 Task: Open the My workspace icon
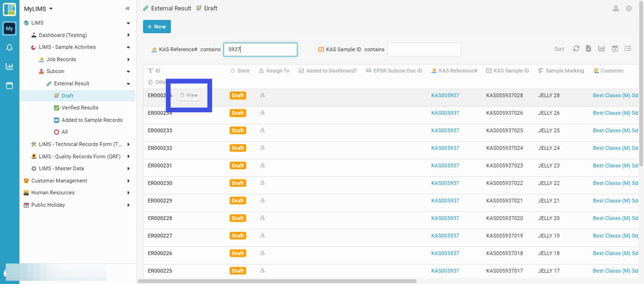coord(9,29)
